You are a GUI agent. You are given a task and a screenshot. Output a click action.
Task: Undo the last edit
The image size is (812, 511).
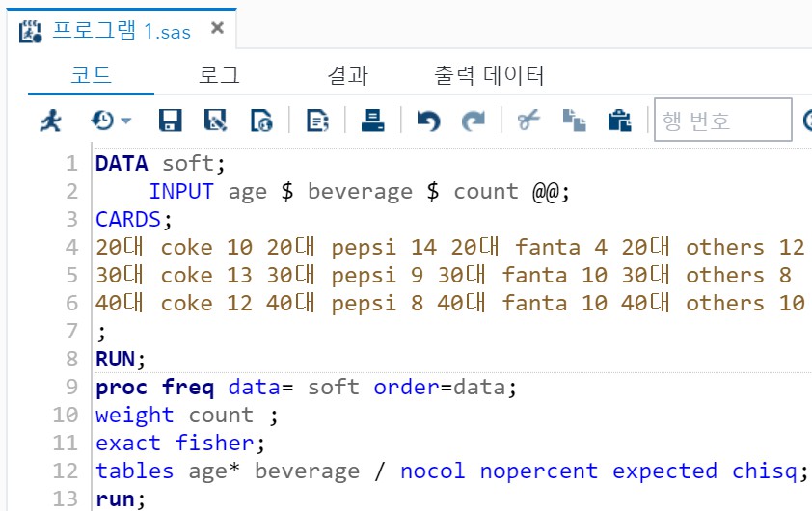point(428,121)
